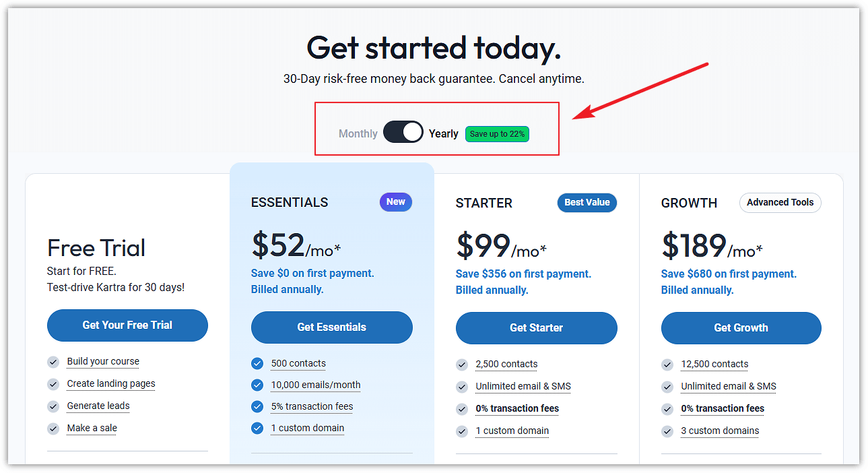The height and width of the screenshot is (473, 868).
Task: Click the Best Value badge on Starter
Action: [587, 203]
